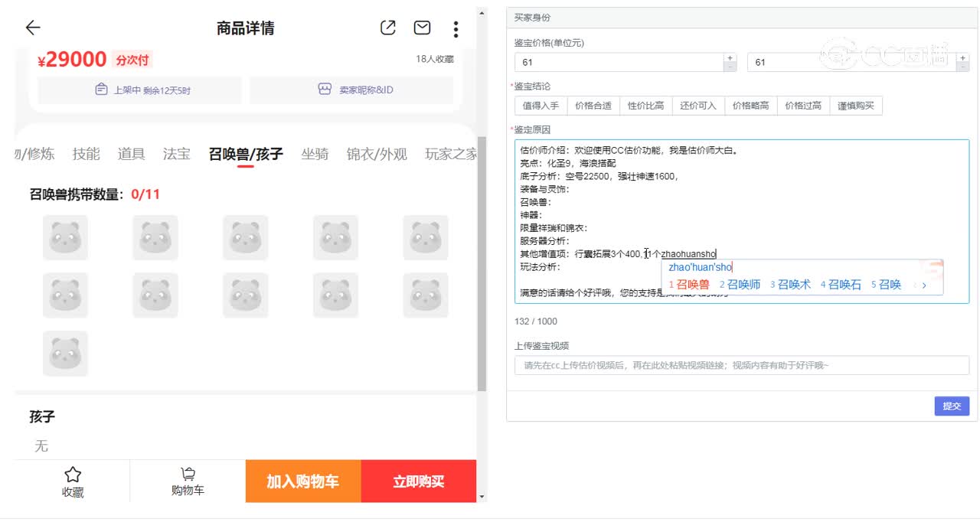Screen dimensions: 980x522
Task: Submit the appraisal with the 提交 button
Action: [x=952, y=406]
